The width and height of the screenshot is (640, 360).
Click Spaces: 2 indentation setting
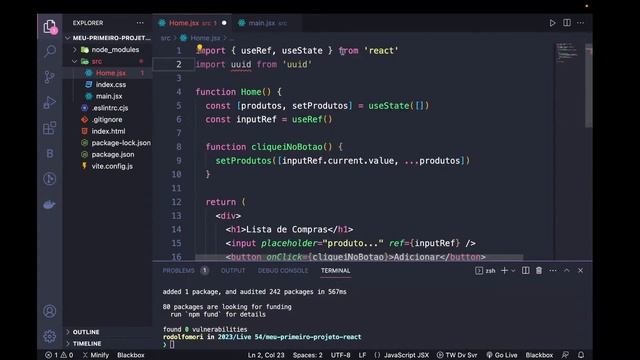307,355
